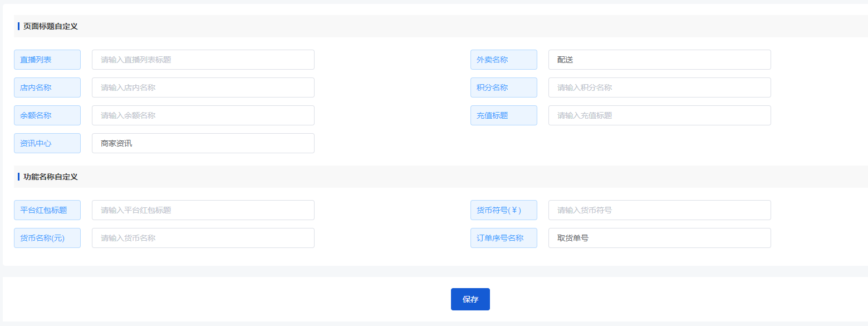
Task: Click the 资讯中心 field containing 商家资讯
Action: click(x=203, y=143)
